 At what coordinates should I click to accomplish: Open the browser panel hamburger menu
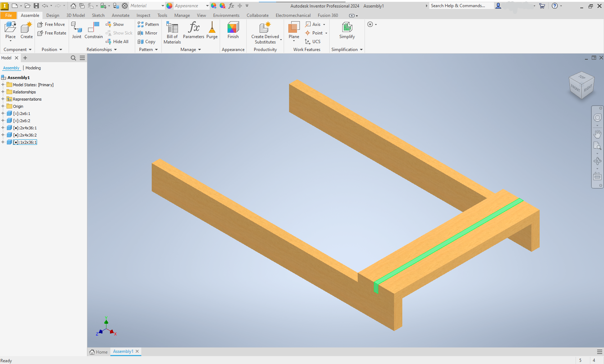pos(82,58)
